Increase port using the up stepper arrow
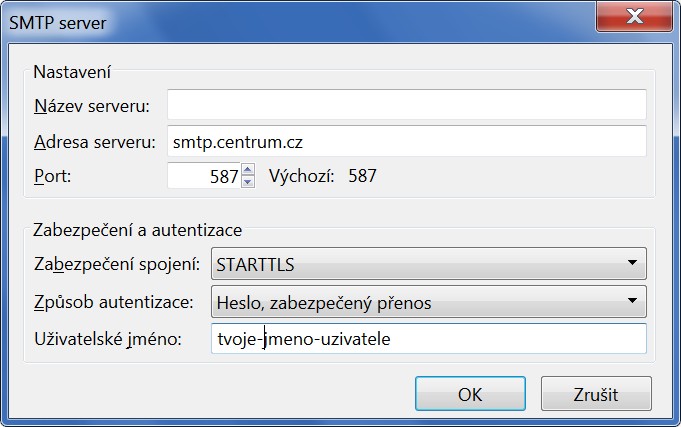Image resolution: width=681 pixels, height=427 pixels. 249,171
